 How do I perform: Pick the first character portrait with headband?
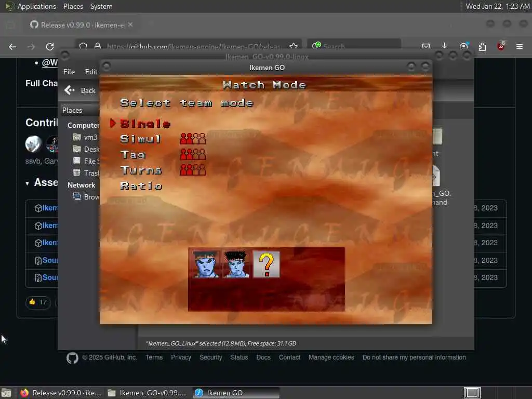tap(206, 264)
